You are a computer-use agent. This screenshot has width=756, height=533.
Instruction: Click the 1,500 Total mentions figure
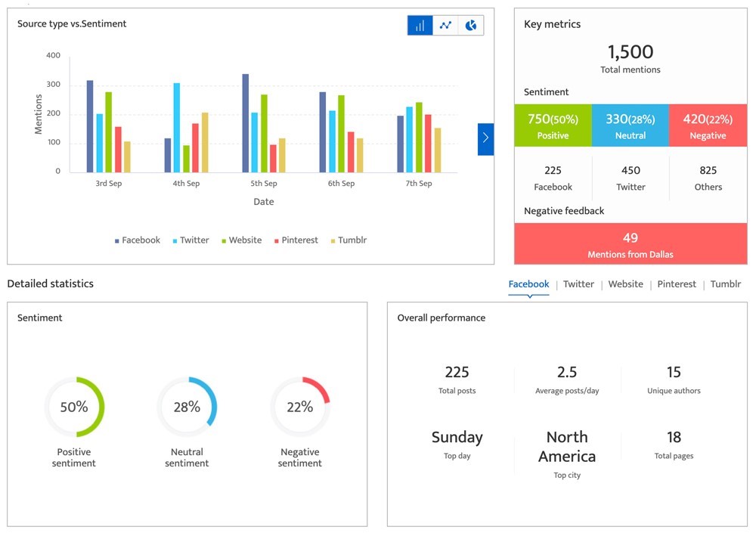coord(631,59)
